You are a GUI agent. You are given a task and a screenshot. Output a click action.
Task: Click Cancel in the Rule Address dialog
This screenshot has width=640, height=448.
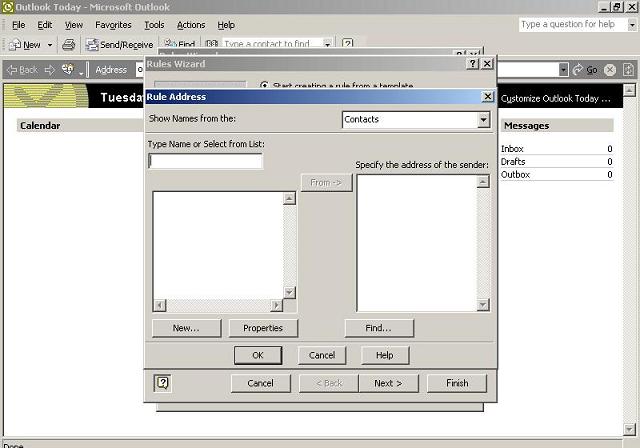pos(322,355)
